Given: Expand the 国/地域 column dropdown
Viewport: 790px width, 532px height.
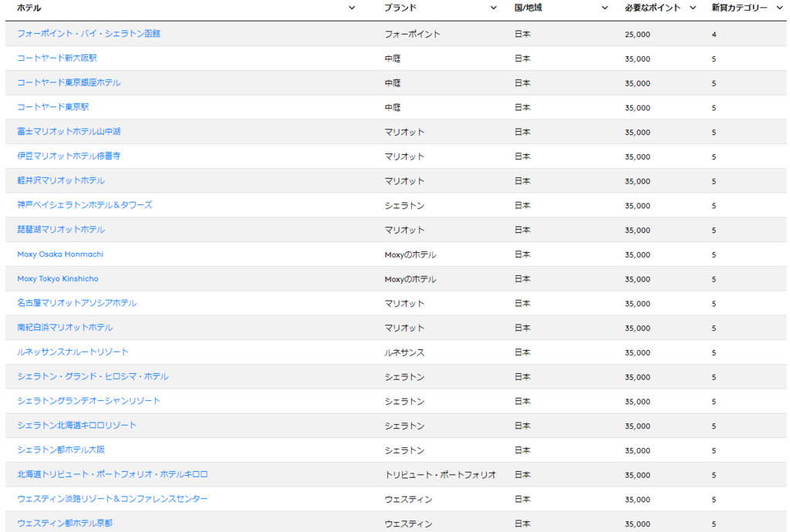Looking at the screenshot, I should [x=605, y=8].
